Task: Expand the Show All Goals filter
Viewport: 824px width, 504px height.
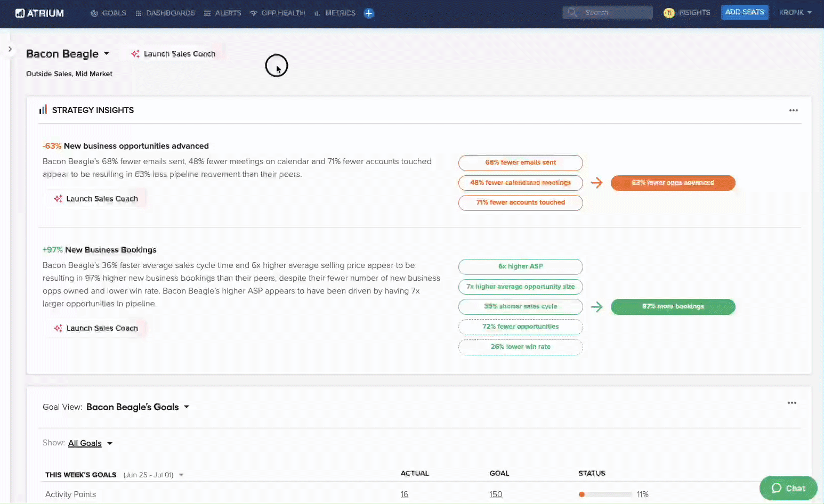Action: tap(110, 443)
